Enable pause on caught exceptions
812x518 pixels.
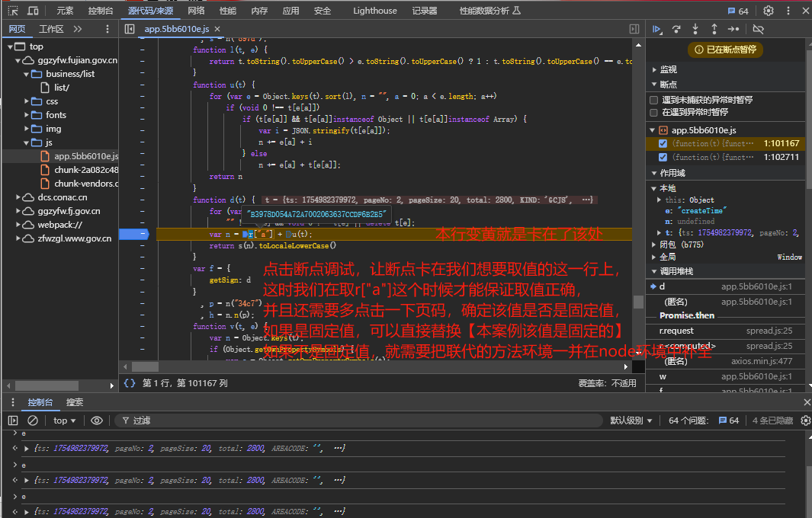tap(653, 112)
